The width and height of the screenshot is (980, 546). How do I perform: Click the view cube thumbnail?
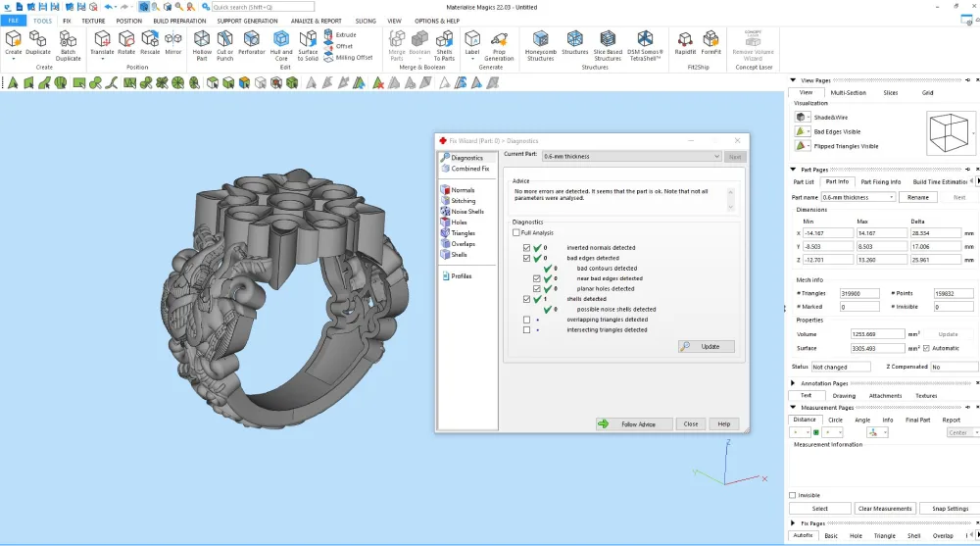click(x=950, y=132)
